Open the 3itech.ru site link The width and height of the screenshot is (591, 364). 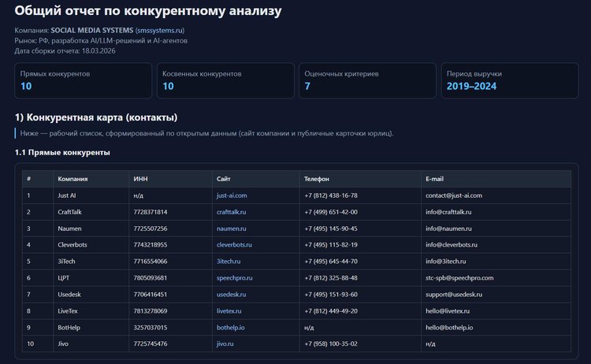click(229, 262)
